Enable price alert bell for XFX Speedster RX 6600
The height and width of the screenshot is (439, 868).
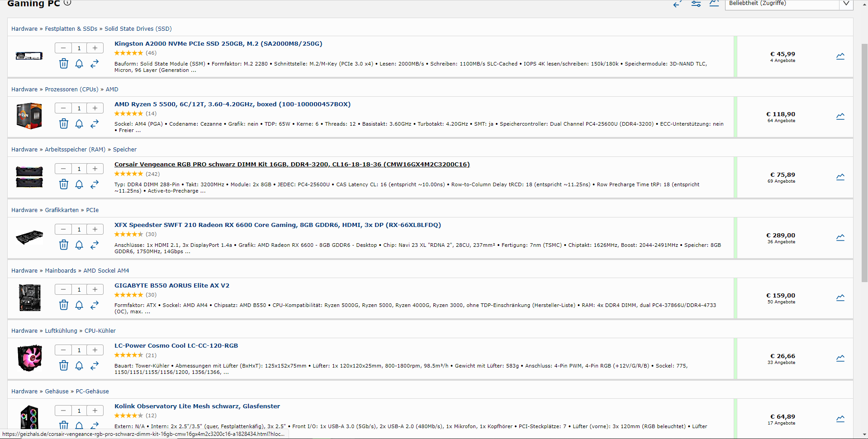click(79, 245)
